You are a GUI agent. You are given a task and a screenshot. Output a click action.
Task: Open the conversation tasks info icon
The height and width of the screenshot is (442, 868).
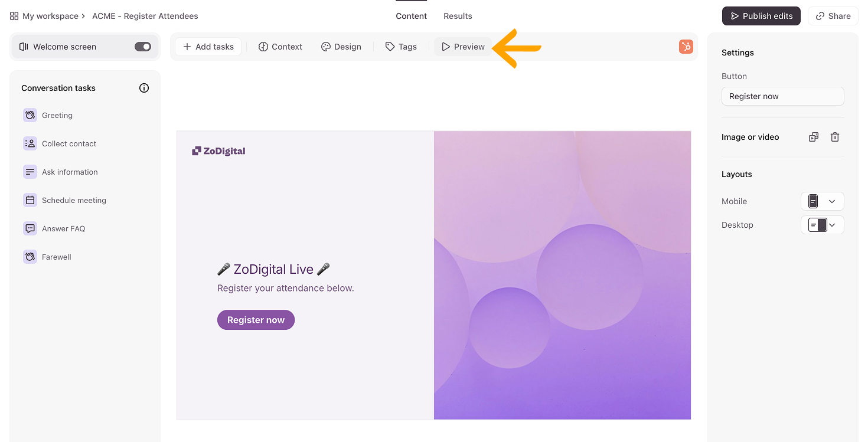144,88
